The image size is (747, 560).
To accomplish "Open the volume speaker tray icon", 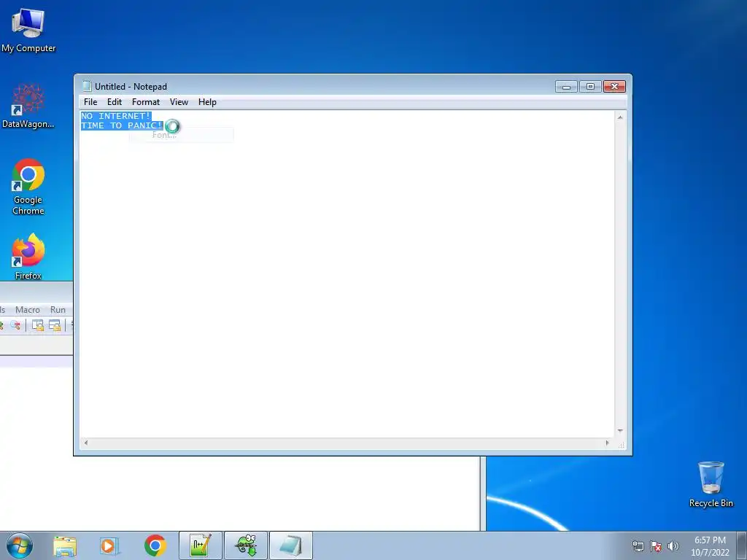I will point(673,546).
